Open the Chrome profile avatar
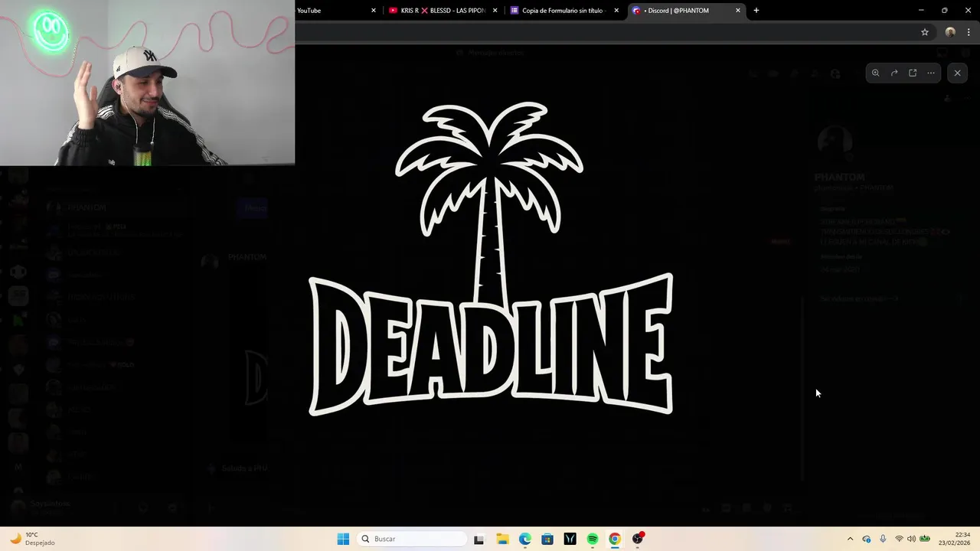980x551 pixels. point(950,32)
